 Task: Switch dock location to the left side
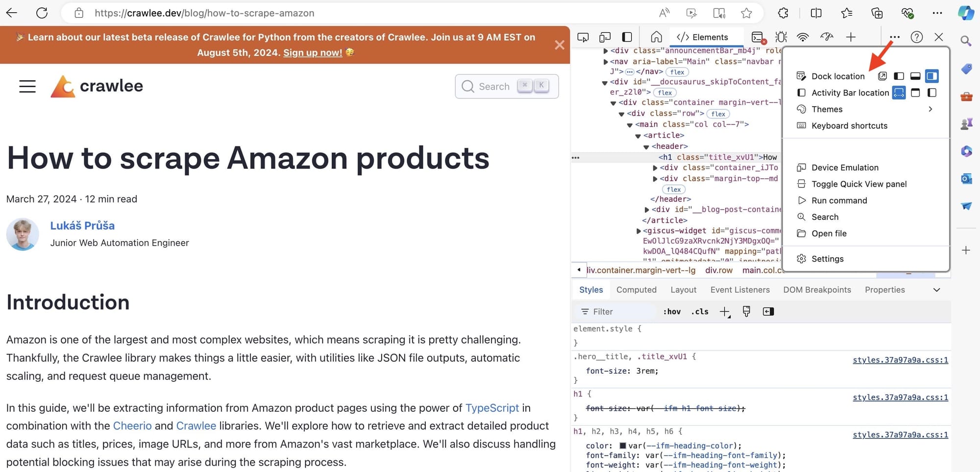[x=899, y=76]
